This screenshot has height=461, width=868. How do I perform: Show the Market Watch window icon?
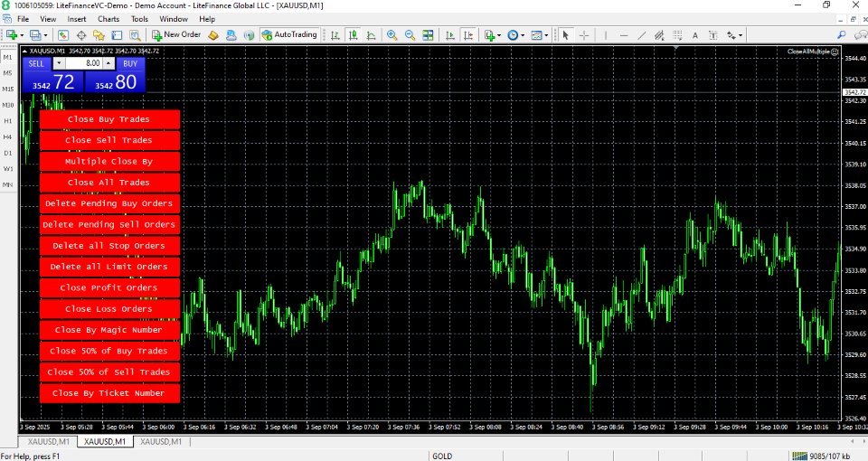tap(63, 35)
